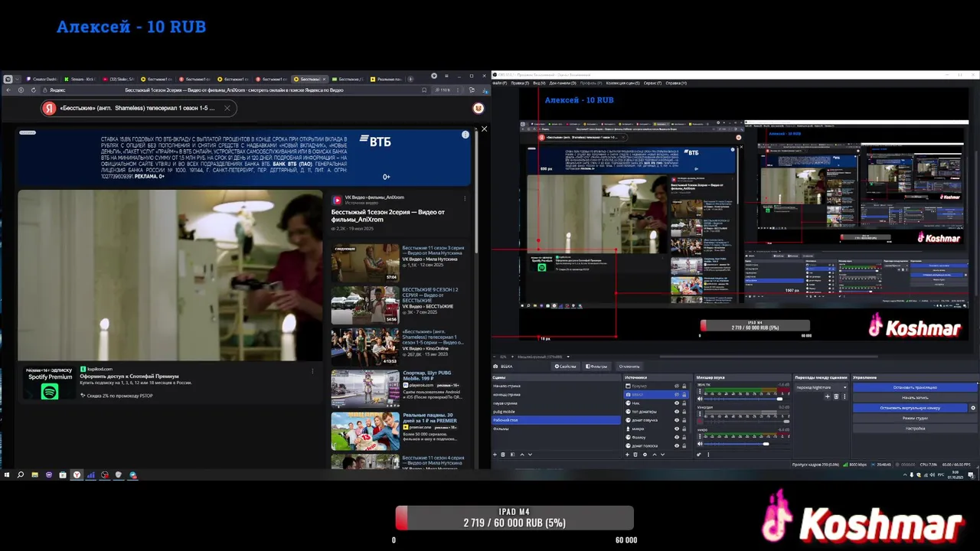This screenshot has height=551, width=980.
Task: Delete selected source using trash icon
Action: (635, 455)
